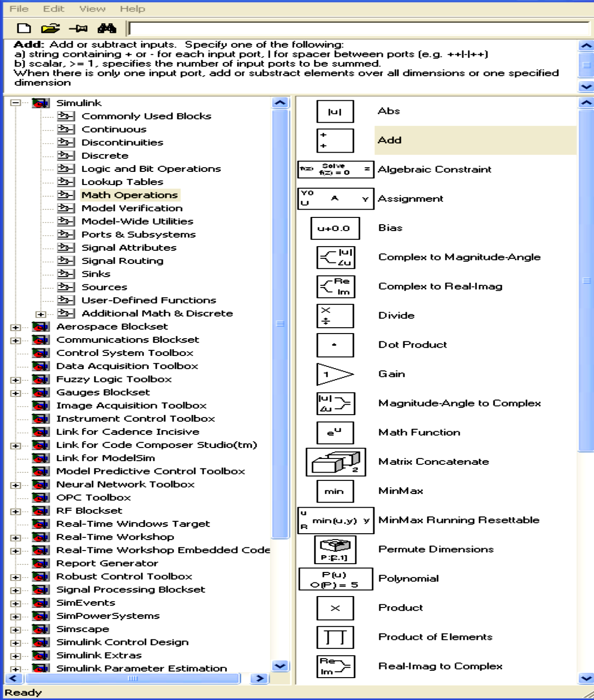
Task: Select the Abs block icon
Action: tap(335, 112)
